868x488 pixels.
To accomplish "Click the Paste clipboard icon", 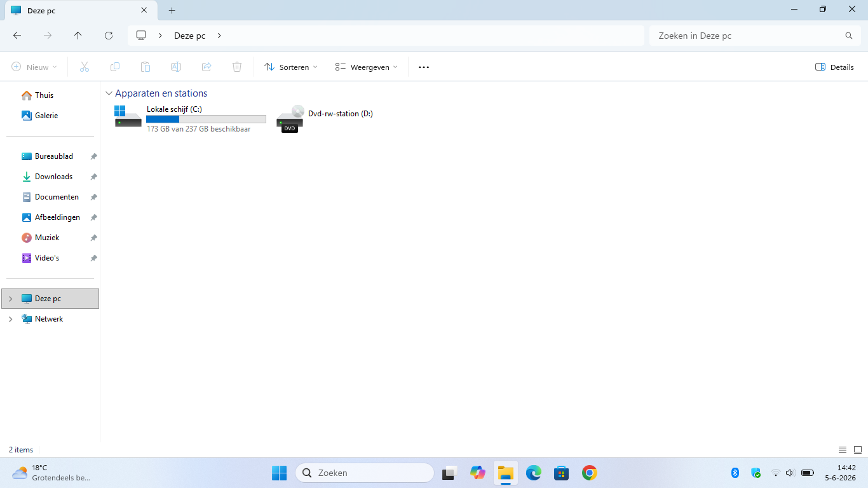I will [x=145, y=67].
